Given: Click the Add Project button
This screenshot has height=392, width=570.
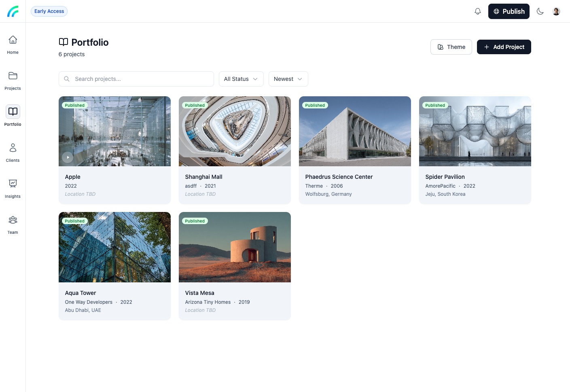Looking at the screenshot, I should 504,47.
